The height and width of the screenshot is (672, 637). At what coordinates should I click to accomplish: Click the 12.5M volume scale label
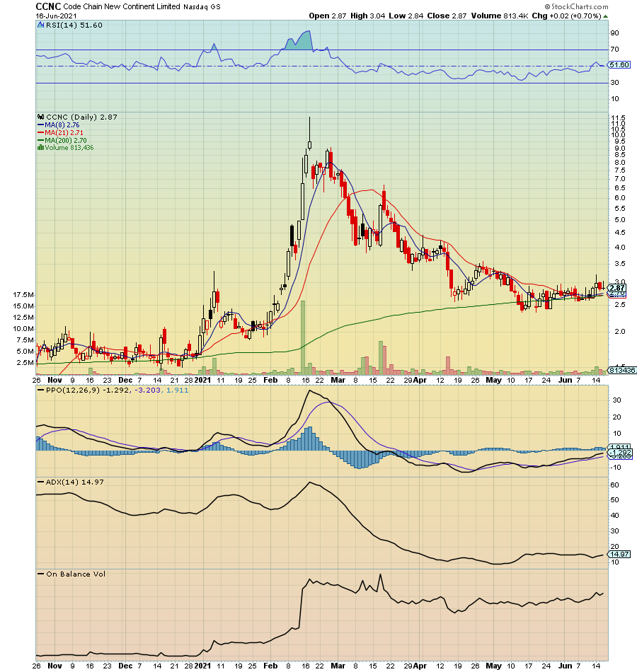click(23, 318)
